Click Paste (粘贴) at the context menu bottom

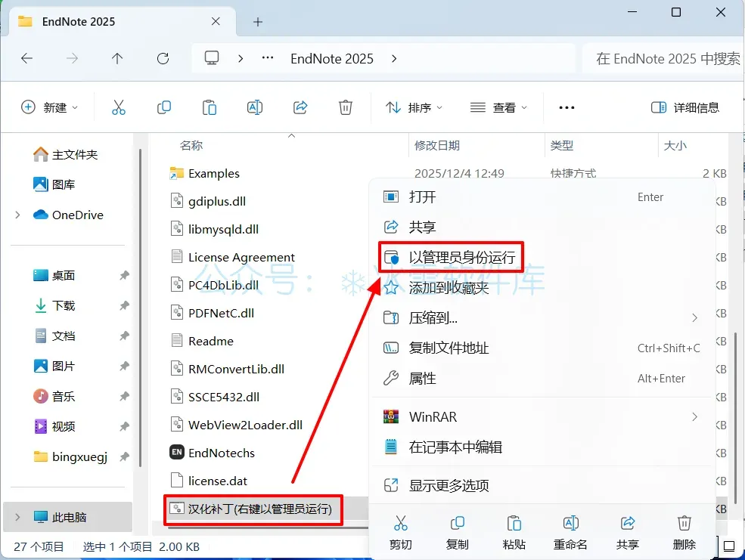coord(514,533)
